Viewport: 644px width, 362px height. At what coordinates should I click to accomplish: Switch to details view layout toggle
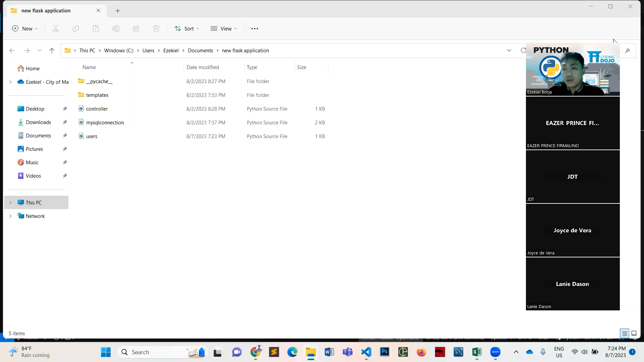pos(625,333)
